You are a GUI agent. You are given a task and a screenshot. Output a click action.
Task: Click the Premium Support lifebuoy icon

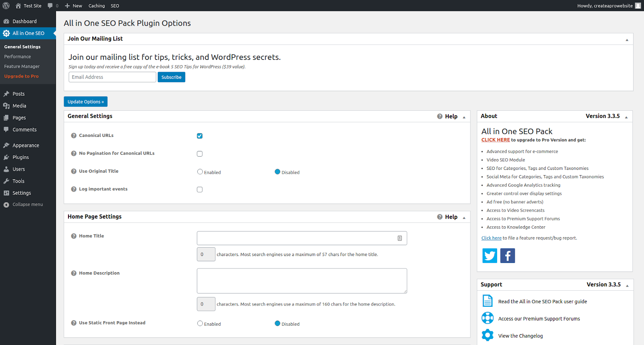coord(487,318)
